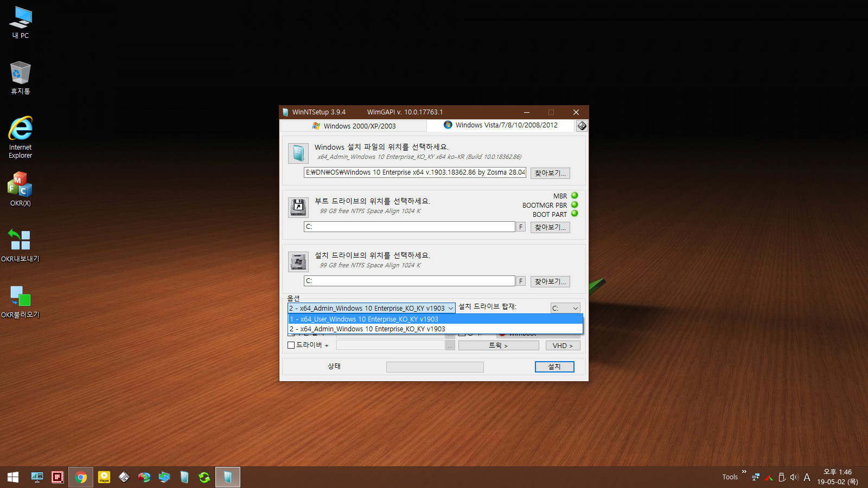
Task: Open the Windows Start menu
Action: (13, 477)
